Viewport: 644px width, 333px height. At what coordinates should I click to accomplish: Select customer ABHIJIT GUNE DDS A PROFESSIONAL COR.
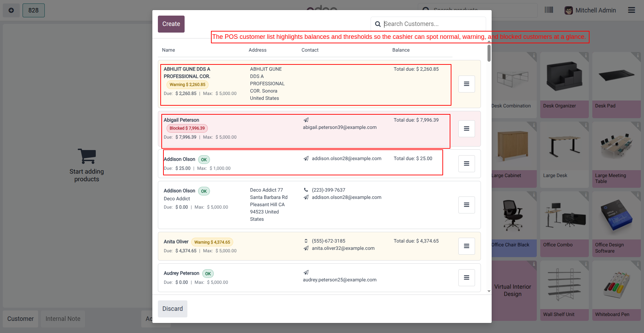[x=319, y=84]
